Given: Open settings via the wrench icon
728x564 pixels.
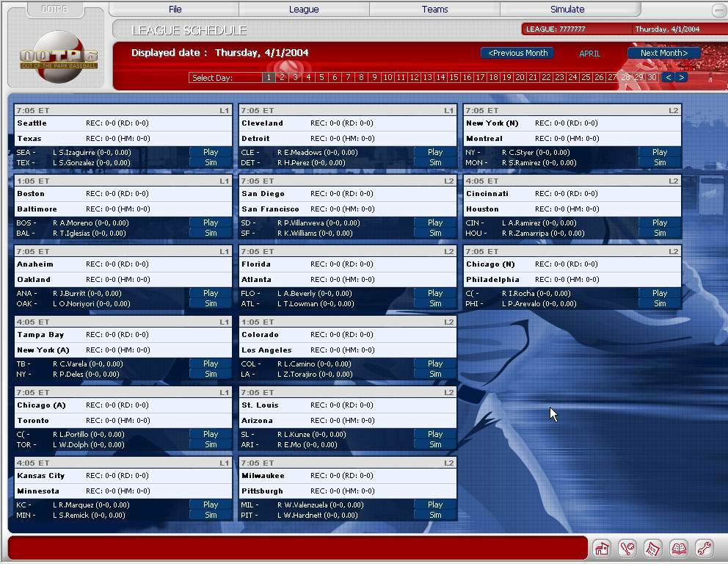Looking at the screenshot, I should (x=704, y=549).
